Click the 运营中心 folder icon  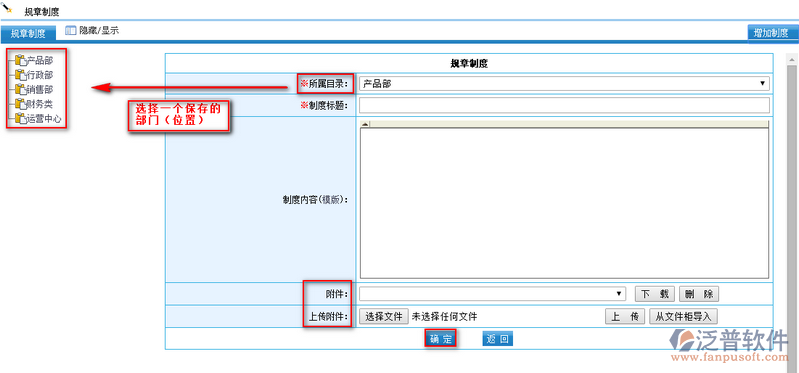[x=20, y=119]
